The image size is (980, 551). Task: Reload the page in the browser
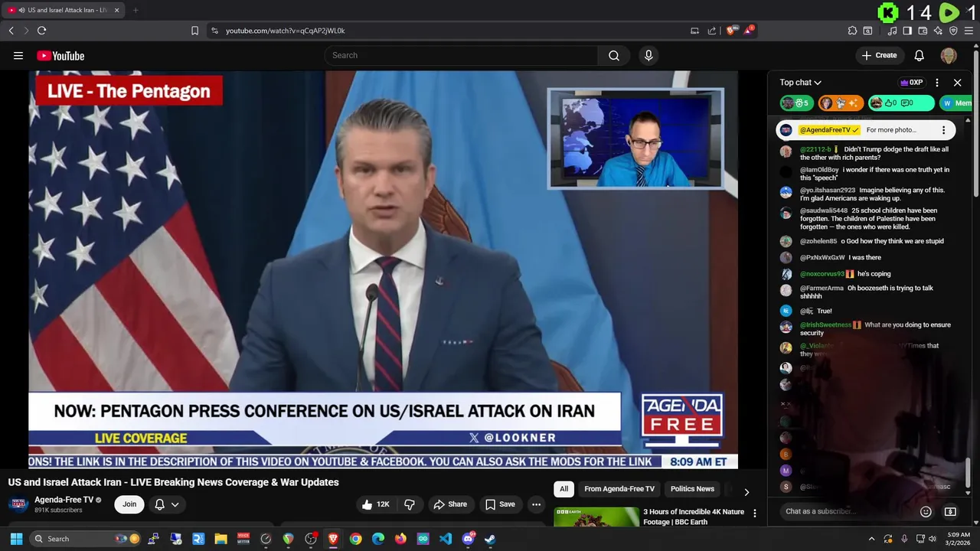(41, 31)
